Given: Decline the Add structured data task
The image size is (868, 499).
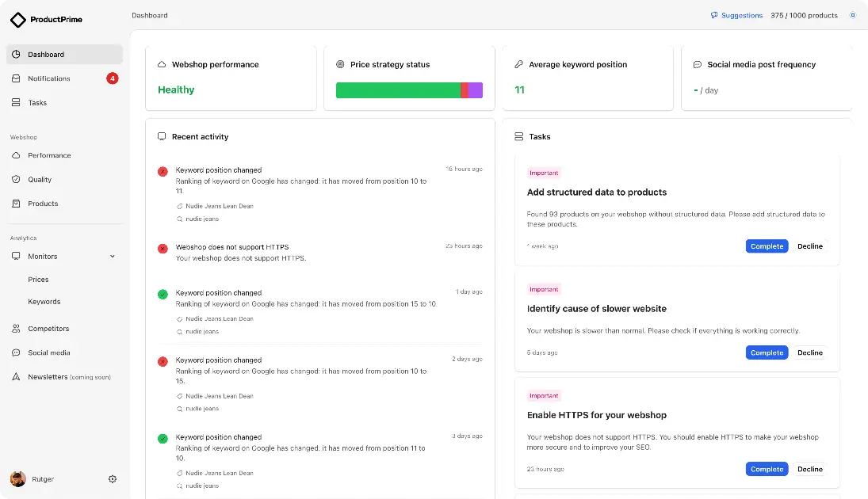Looking at the screenshot, I should (x=809, y=246).
